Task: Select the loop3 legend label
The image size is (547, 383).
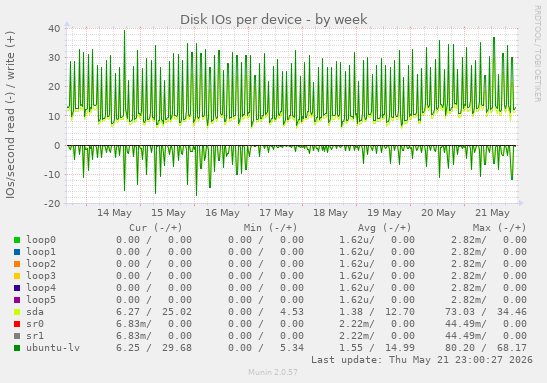Action: point(41,276)
